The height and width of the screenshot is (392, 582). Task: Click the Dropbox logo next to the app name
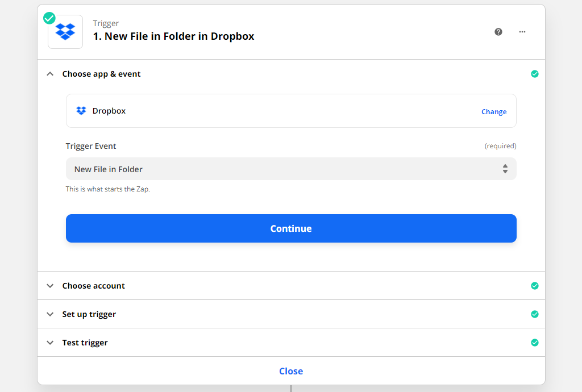click(81, 110)
